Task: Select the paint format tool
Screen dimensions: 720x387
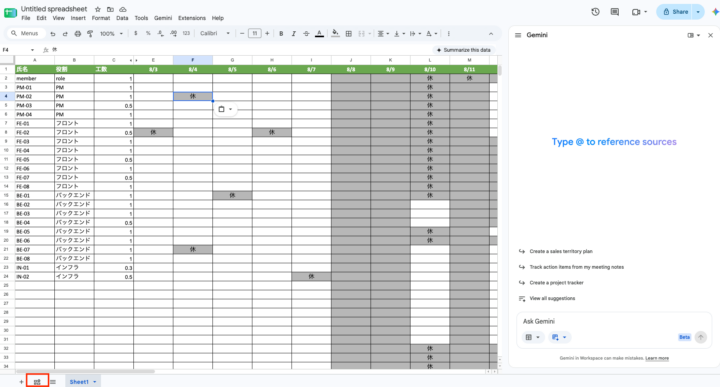Action: (90, 34)
